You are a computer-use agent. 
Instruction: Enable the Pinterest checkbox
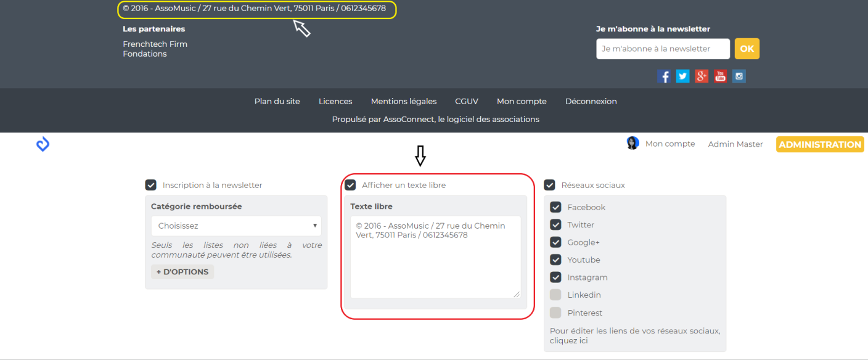click(x=555, y=313)
